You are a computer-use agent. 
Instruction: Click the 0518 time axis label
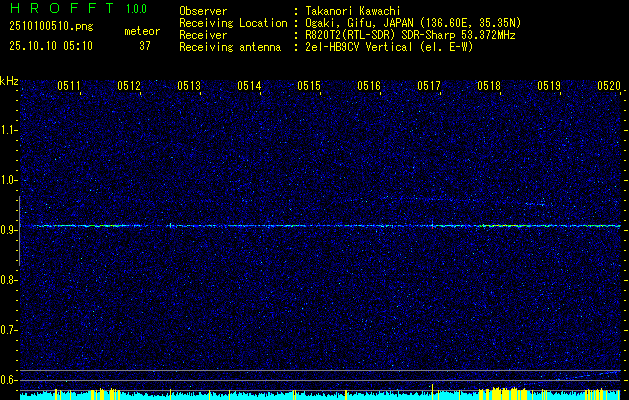[489, 86]
